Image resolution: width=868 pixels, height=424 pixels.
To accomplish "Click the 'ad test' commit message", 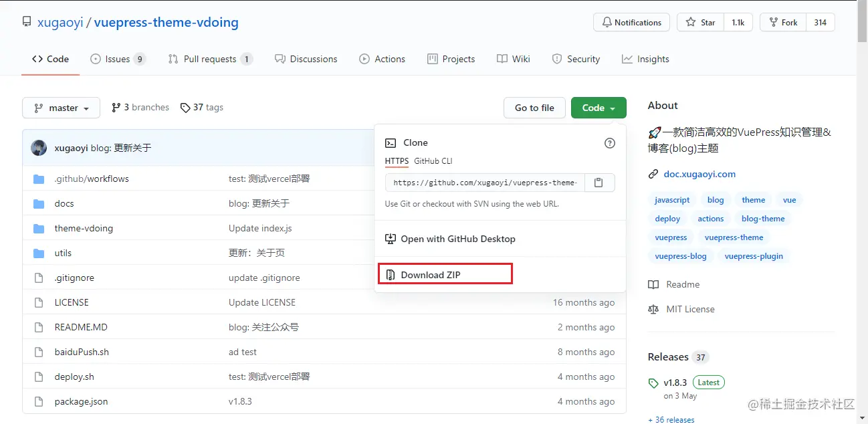I will [243, 352].
